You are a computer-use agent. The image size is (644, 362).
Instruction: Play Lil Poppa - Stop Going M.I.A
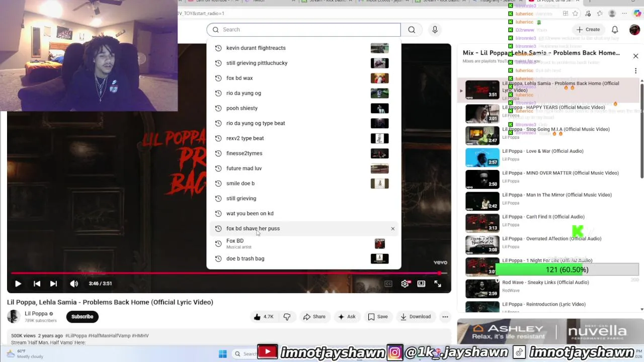pyautogui.click(x=548, y=135)
